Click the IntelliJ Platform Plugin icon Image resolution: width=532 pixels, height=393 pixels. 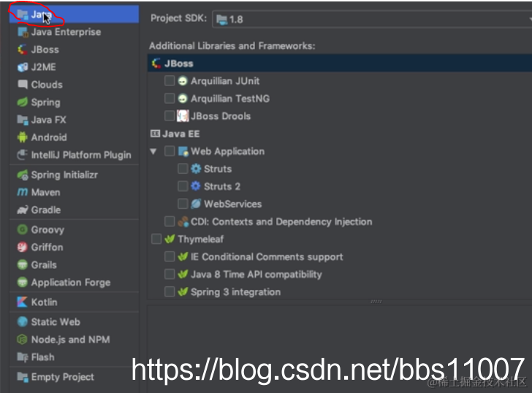pos(23,155)
